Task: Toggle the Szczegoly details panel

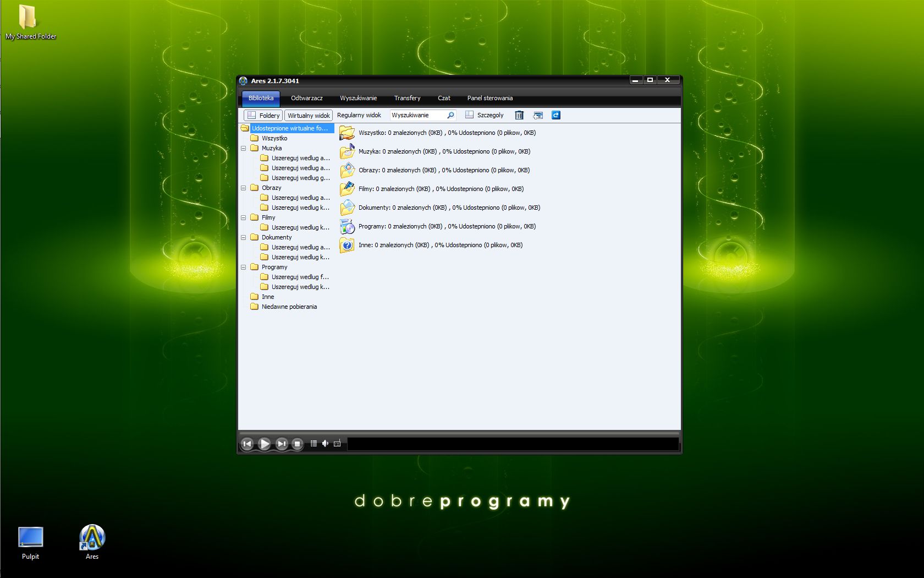Action: (485, 116)
